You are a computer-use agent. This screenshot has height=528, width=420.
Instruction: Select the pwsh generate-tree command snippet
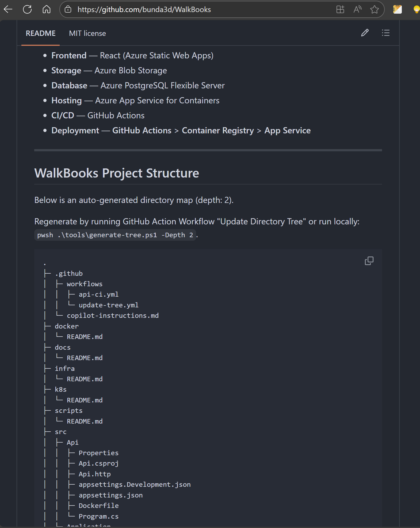(x=115, y=235)
